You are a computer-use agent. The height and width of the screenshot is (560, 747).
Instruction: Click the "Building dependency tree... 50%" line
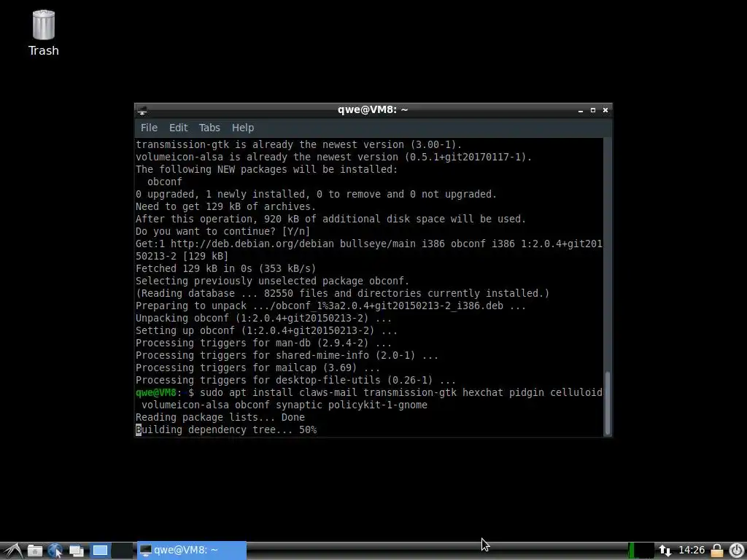coord(226,429)
